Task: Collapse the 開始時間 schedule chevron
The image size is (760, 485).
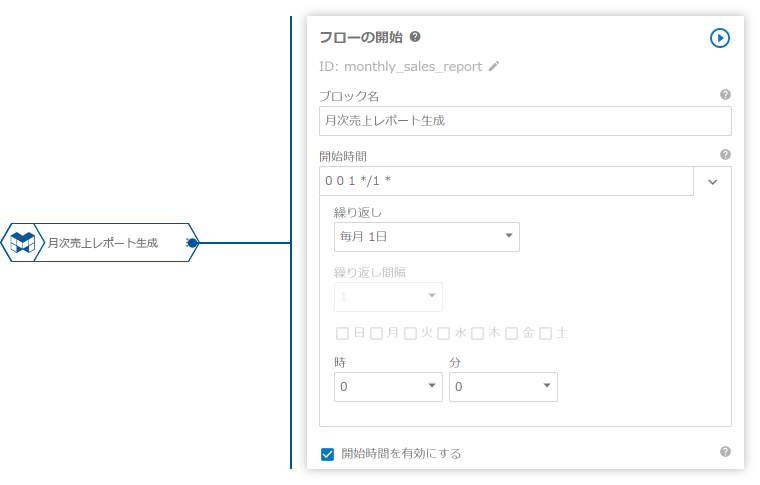Action: coord(712,182)
